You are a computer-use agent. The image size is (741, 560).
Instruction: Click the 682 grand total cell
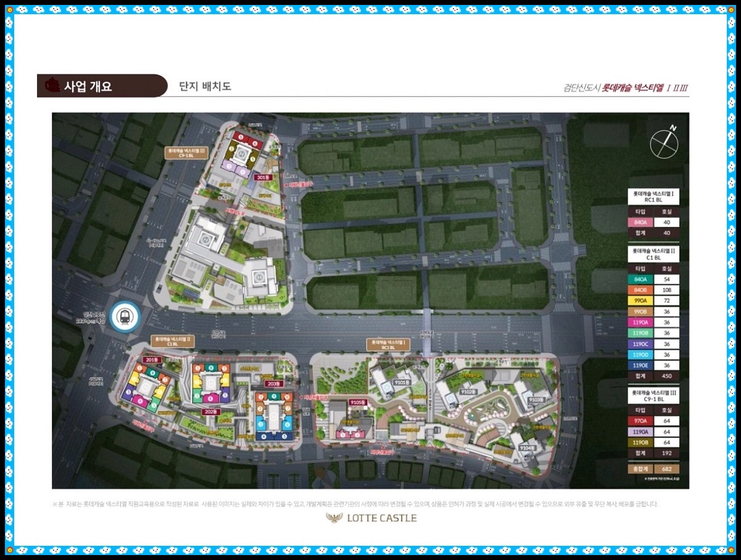coord(667,469)
